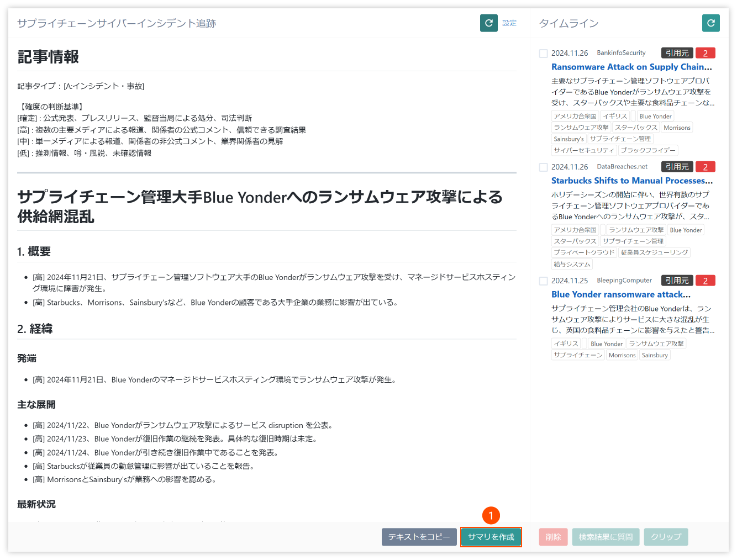Select the Sainsbury tag in third article
This screenshot has width=737, height=560.
[655, 355]
